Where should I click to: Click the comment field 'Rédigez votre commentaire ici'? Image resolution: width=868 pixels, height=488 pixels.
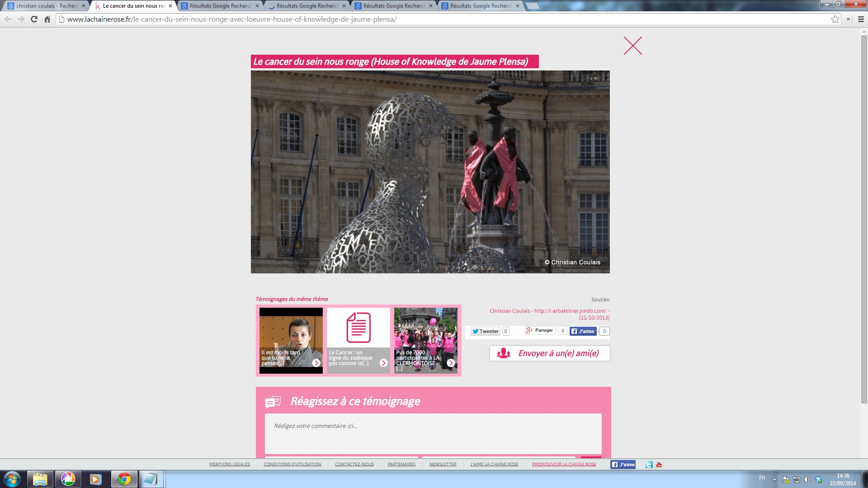pyautogui.click(x=433, y=434)
